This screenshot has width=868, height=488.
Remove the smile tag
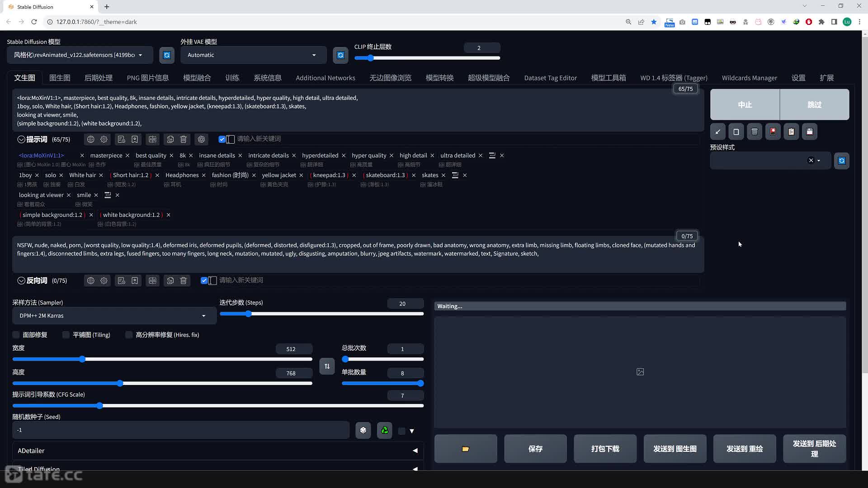pos(96,195)
